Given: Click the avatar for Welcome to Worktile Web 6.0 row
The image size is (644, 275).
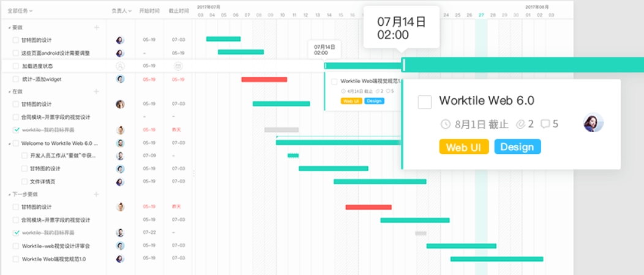Looking at the screenshot, I should [x=120, y=143].
